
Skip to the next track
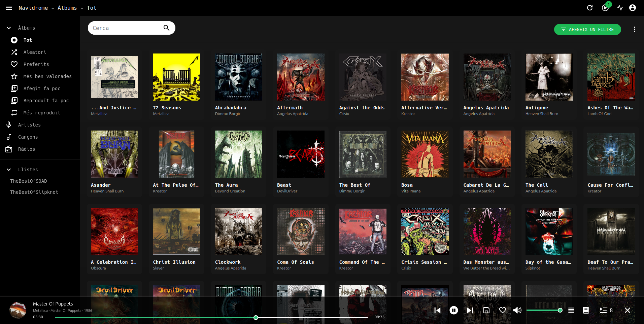pos(470,310)
